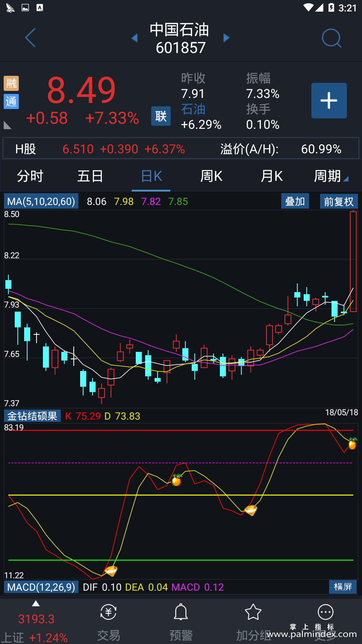Image resolution: width=362 pixels, height=644 pixels.
Task: Switch to the 月K tab
Action: point(272,176)
